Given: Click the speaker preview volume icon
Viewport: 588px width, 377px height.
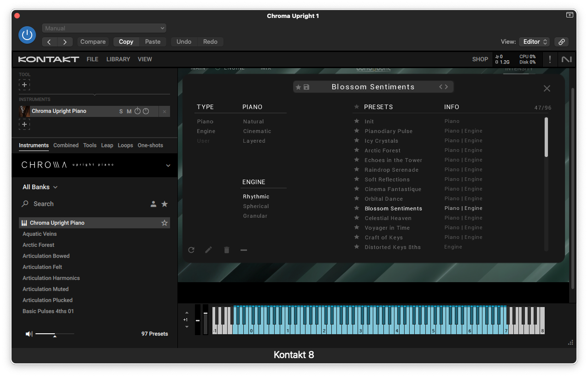Looking at the screenshot, I should [x=29, y=334].
